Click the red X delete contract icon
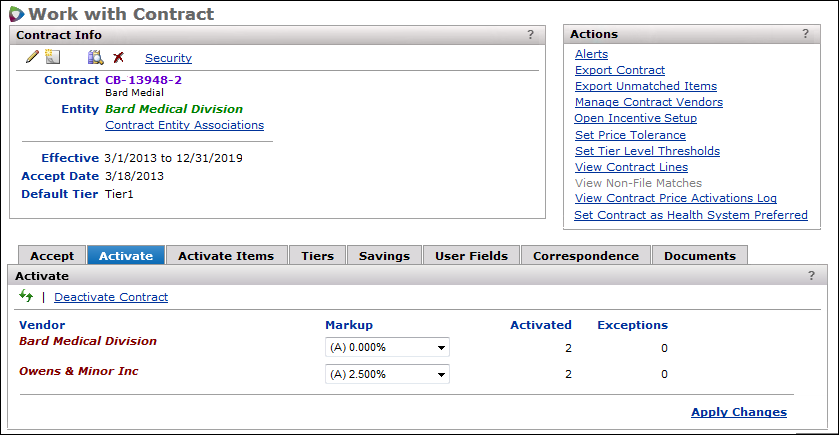Viewport: 839px width, 435px height. [118, 58]
